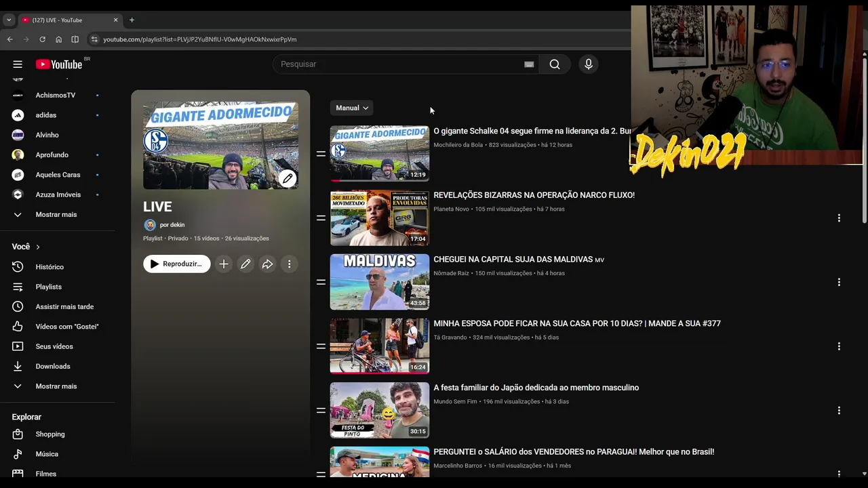The width and height of the screenshot is (868, 488).
Task: Open the Planeta Novo channel name
Action: [451, 209]
